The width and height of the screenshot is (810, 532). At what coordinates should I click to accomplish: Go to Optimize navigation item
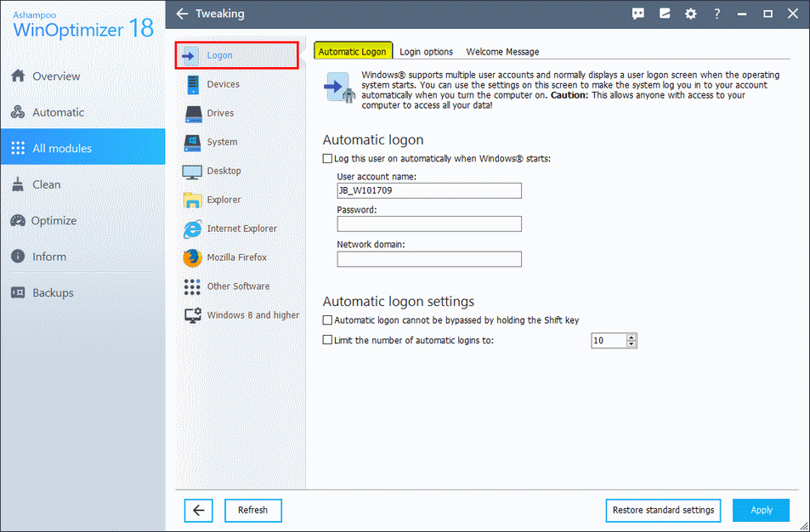point(82,221)
